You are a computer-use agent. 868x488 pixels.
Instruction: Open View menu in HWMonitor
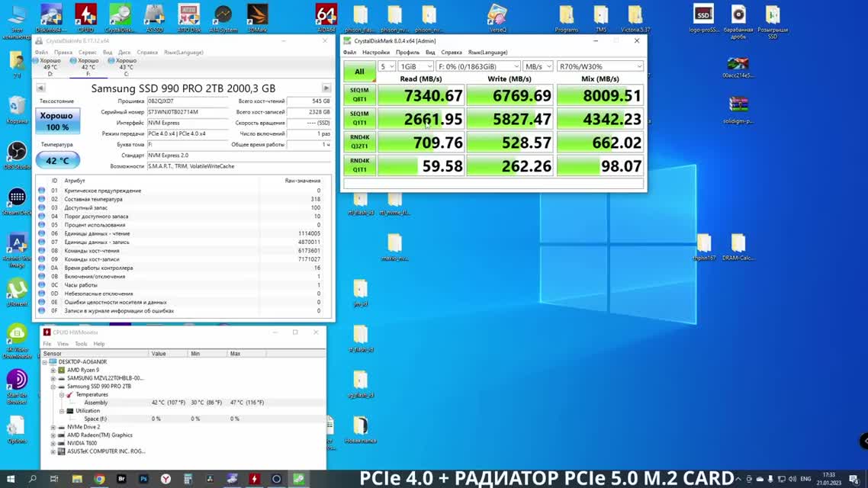[x=63, y=344]
